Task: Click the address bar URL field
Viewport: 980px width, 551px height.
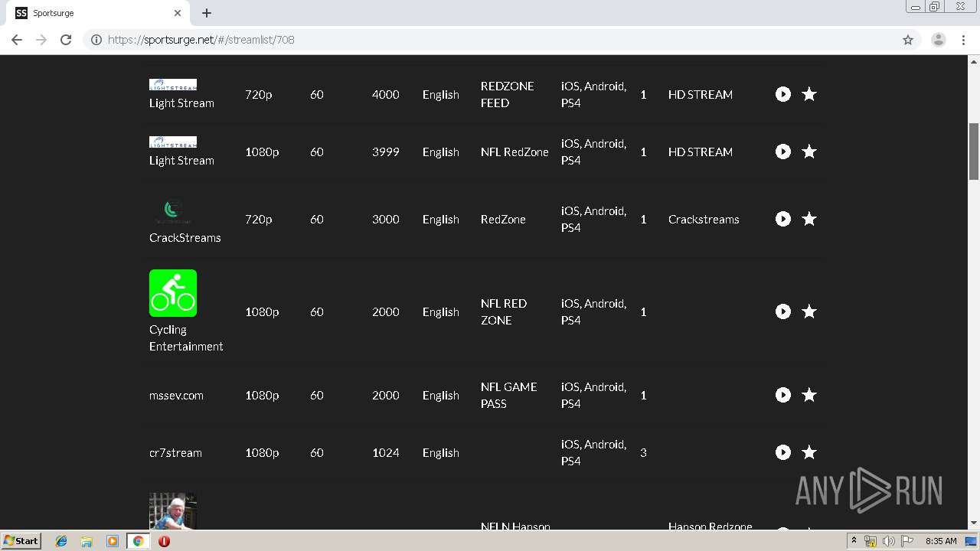Action: pyautogui.click(x=501, y=40)
